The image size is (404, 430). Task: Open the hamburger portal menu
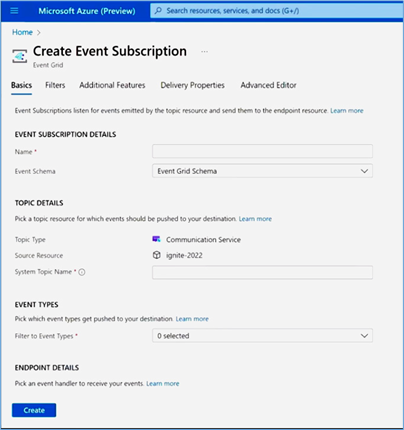pos(14,11)
